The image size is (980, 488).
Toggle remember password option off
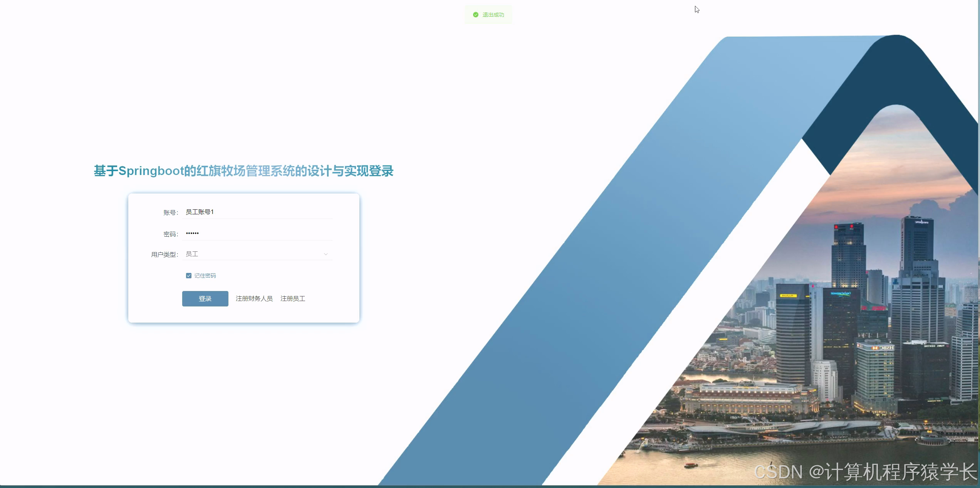tap(189, 275)
